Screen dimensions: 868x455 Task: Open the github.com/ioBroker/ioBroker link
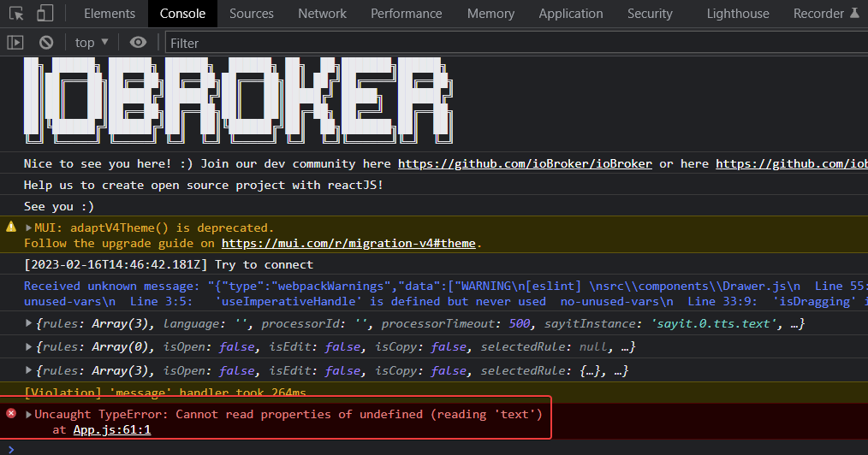click(525, 163)
